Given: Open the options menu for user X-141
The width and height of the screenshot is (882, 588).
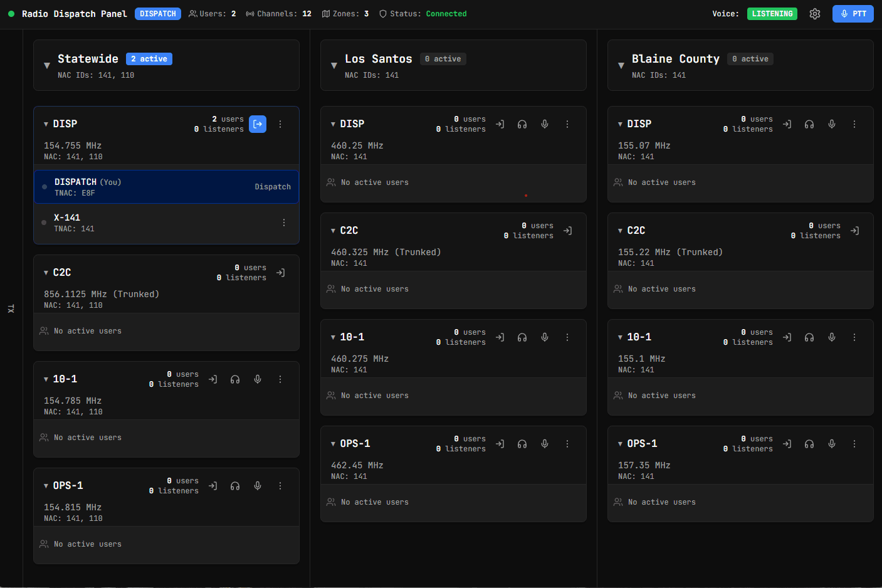Looking at the screenshot, I should click(283, 222).
